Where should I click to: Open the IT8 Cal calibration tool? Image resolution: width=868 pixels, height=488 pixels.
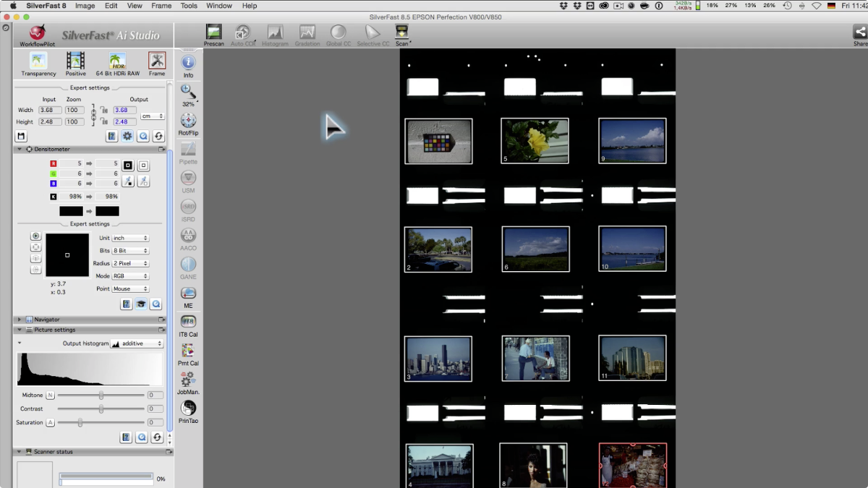tap(188, 325)
